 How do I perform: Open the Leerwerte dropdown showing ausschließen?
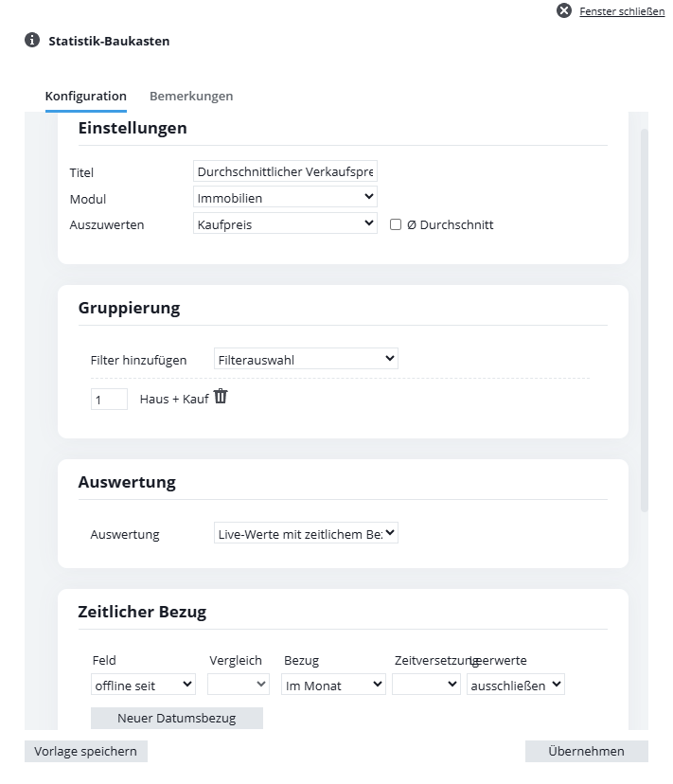516,685
